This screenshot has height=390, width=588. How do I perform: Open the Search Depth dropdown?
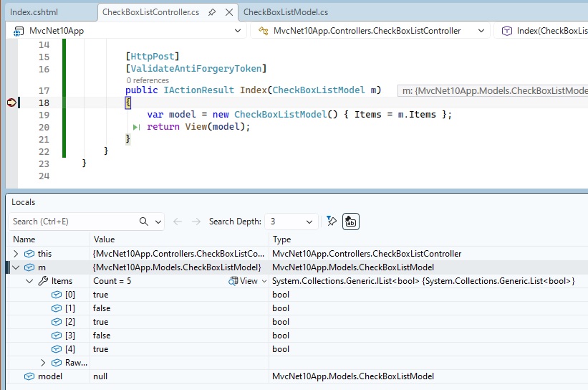click(x=291, y=222)
